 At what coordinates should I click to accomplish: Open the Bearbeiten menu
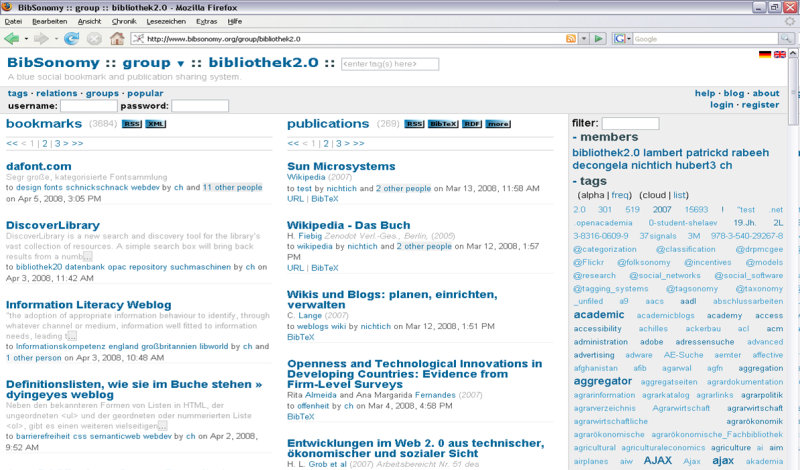(x=49, y=21)
